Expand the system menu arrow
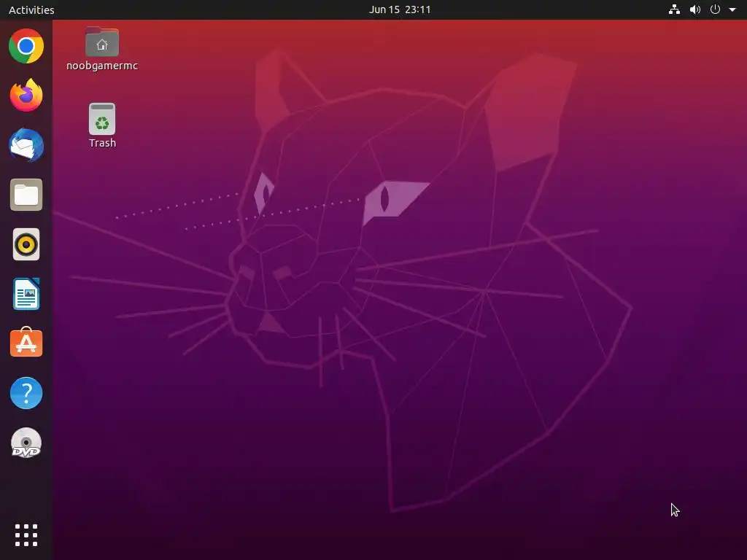Image resolution: width=747 pixels, height=560 pixels. pos(732,9)
